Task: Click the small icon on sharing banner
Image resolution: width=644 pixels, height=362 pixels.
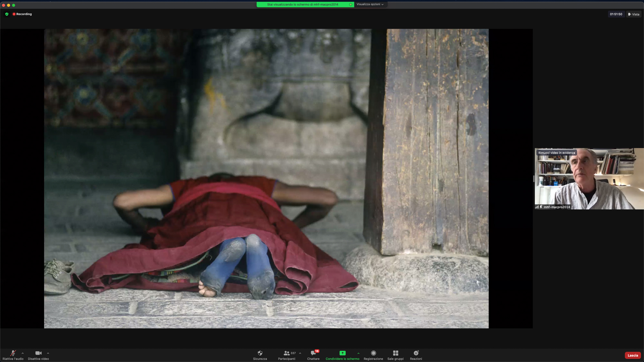Action: (351, 5)
